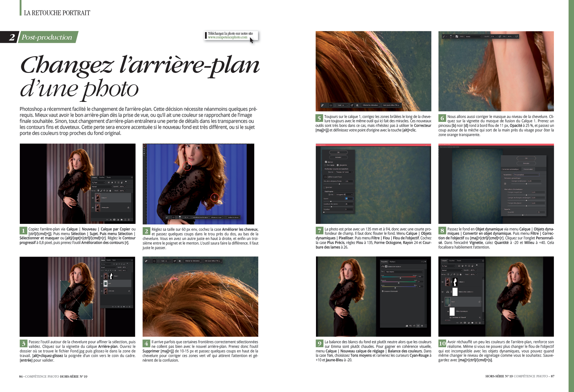Click the Rayon slider handle

[x=331, y=201]
